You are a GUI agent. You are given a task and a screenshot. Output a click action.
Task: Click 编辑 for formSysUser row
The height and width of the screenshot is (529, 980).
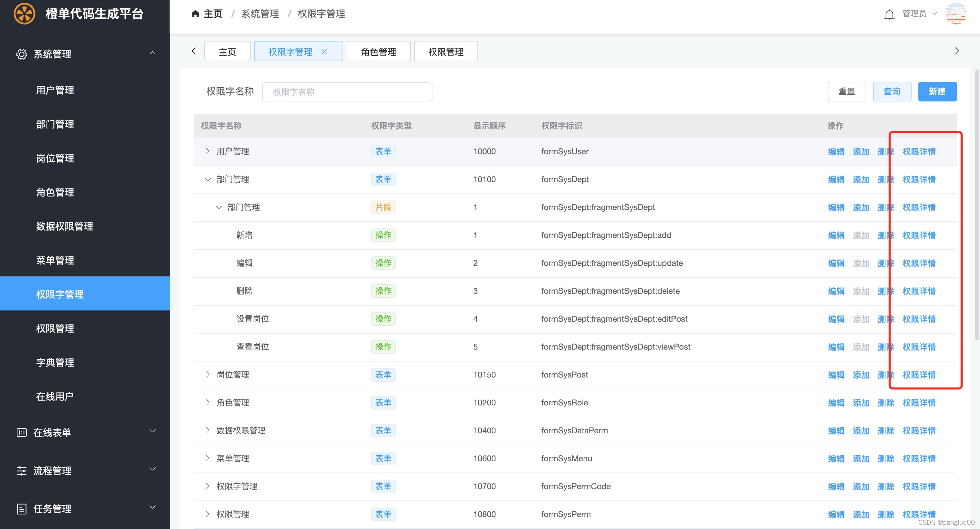836,151
